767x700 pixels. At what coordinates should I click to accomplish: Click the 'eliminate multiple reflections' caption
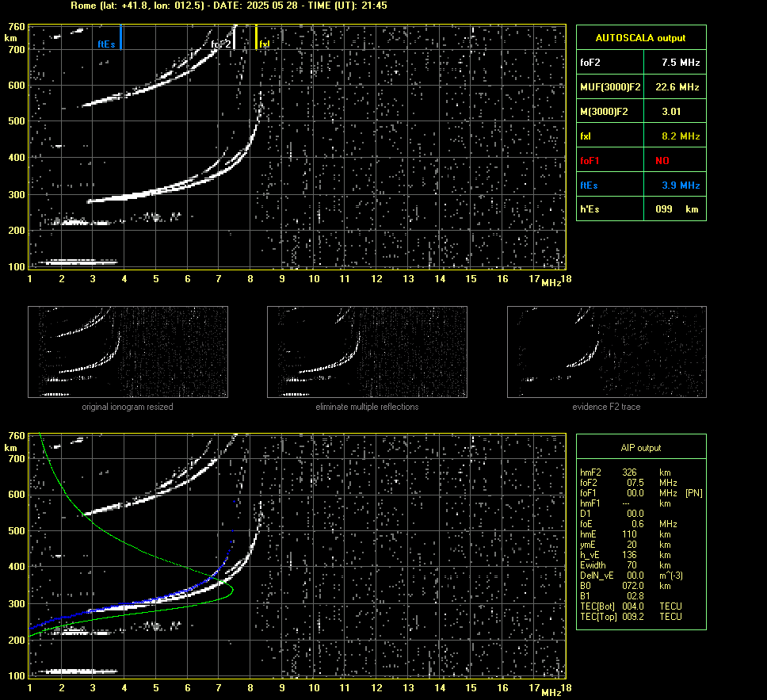367,407
